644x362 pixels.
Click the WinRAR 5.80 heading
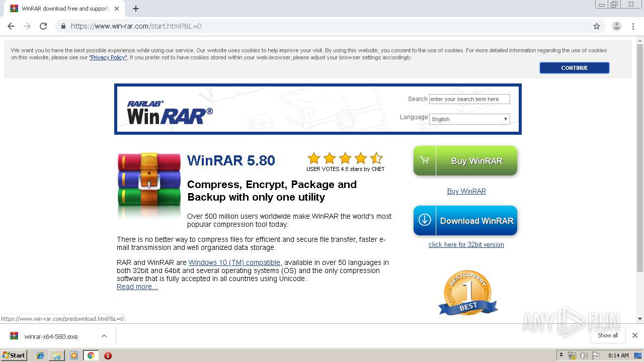point(231,160)
